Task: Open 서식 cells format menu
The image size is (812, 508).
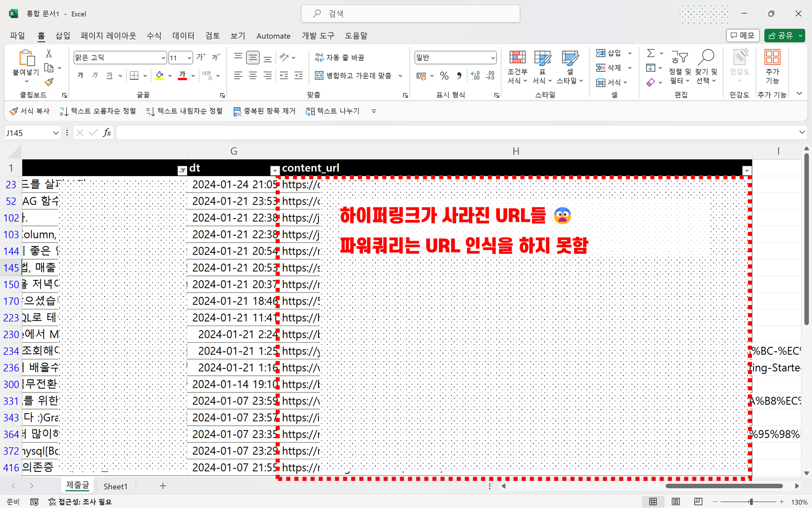Action: click(x=612, y=82)
